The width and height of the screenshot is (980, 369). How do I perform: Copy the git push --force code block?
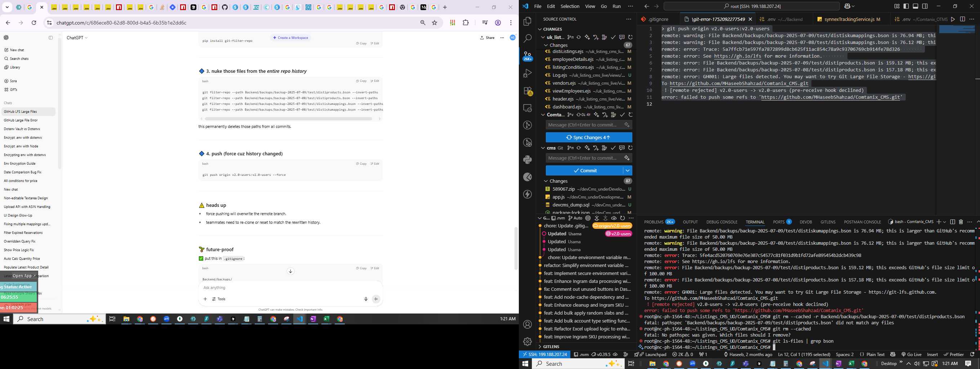[361, 164]
